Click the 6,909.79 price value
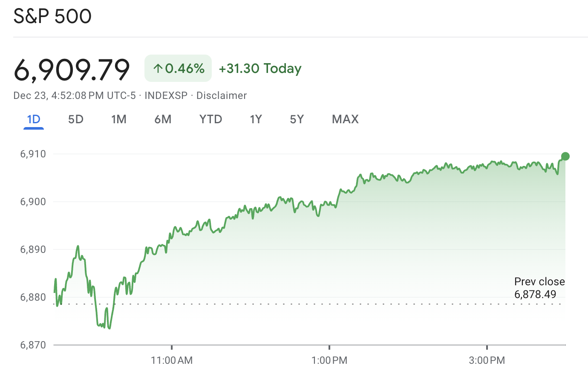 pyautogui.click(x=72, y=68)
